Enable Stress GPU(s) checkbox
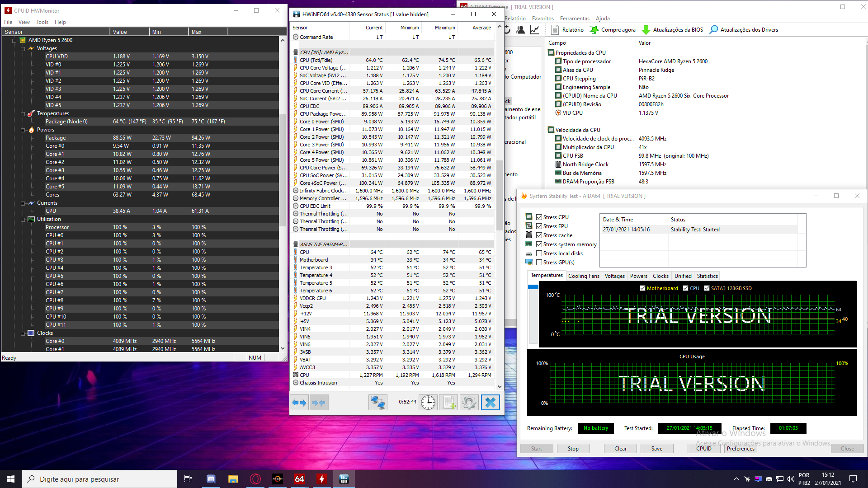 [x=539, y=263]
